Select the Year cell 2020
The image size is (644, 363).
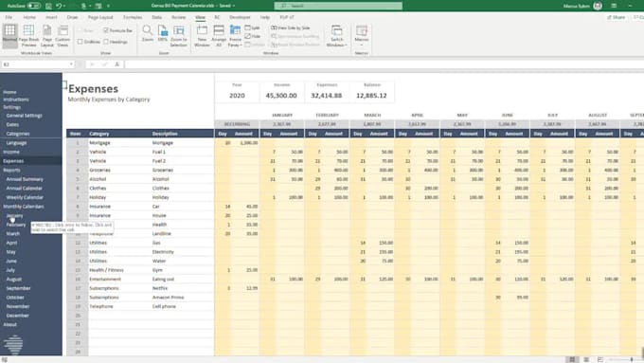237,96
